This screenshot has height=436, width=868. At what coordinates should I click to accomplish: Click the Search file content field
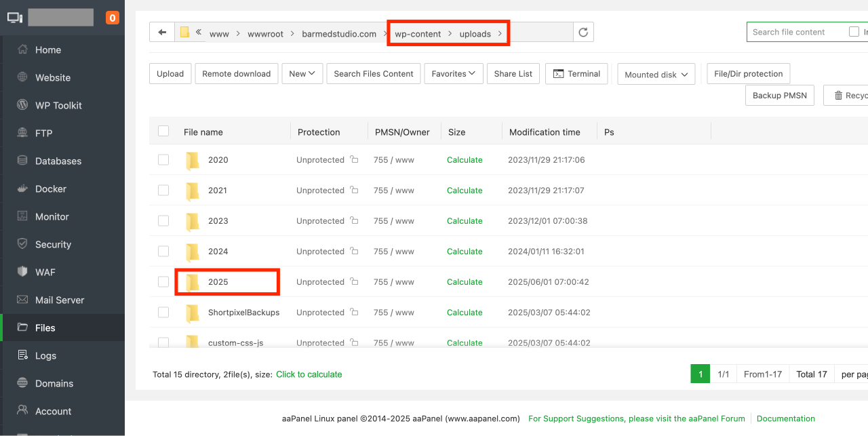coord(797,32)
